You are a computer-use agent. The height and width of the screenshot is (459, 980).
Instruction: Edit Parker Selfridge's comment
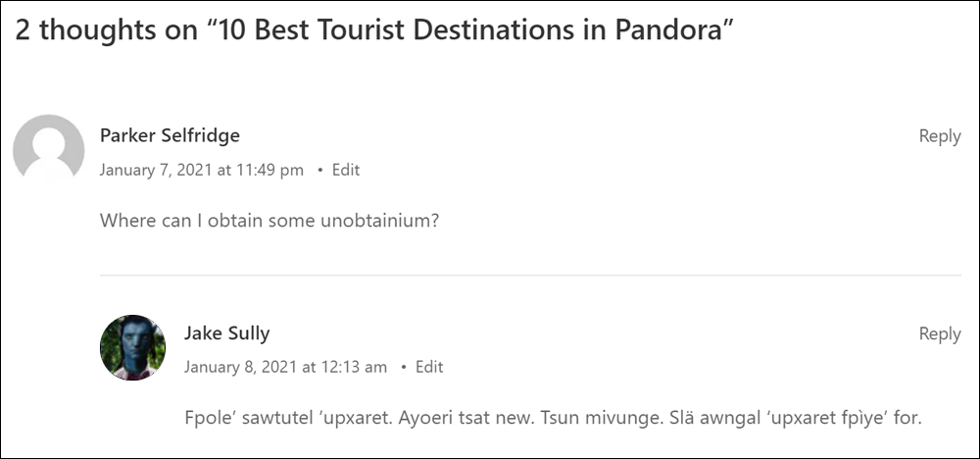tap(346, 170)
